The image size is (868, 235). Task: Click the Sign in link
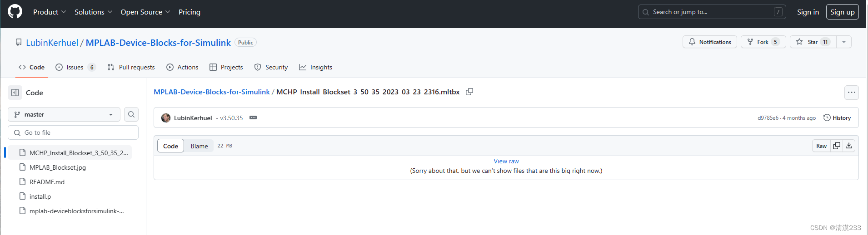[808, 12]
